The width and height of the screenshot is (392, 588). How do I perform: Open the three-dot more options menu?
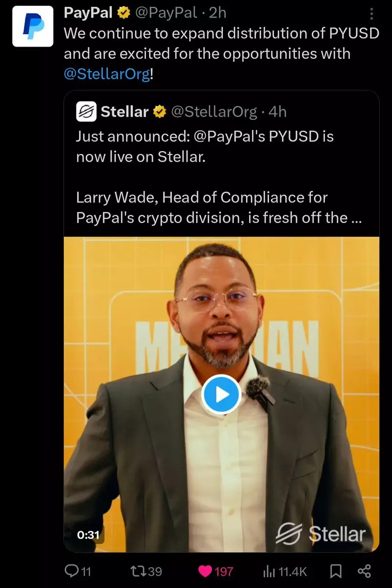click(371, 14)
